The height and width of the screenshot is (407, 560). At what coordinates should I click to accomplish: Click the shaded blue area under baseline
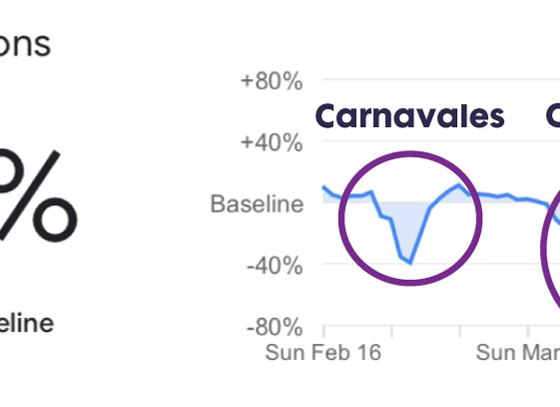[x=408, y=223]
